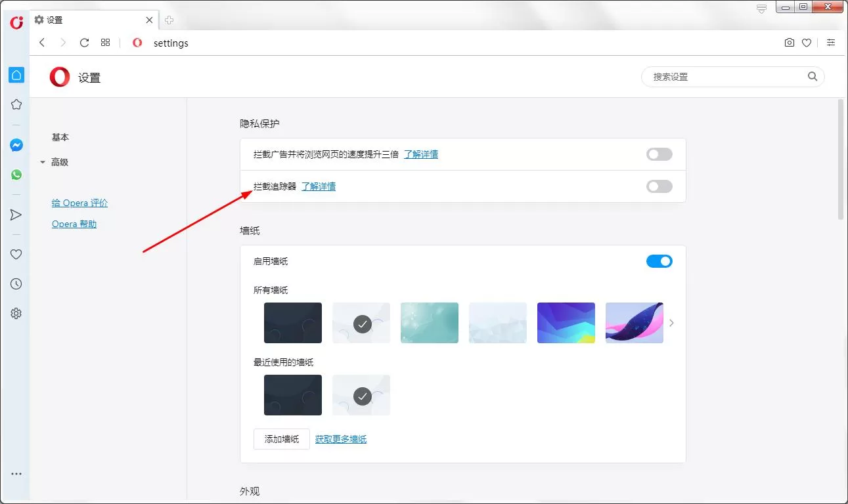Select light wallpaper under 最近使用的墙纸
The height and width of the screenshot is (504, 848).
tap(361, 395)
